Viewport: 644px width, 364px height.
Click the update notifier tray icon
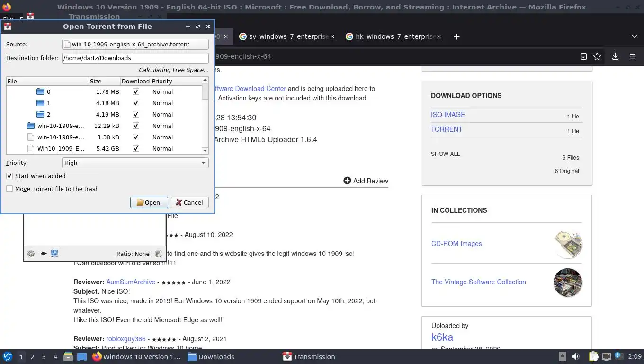(x=618, y=356)
